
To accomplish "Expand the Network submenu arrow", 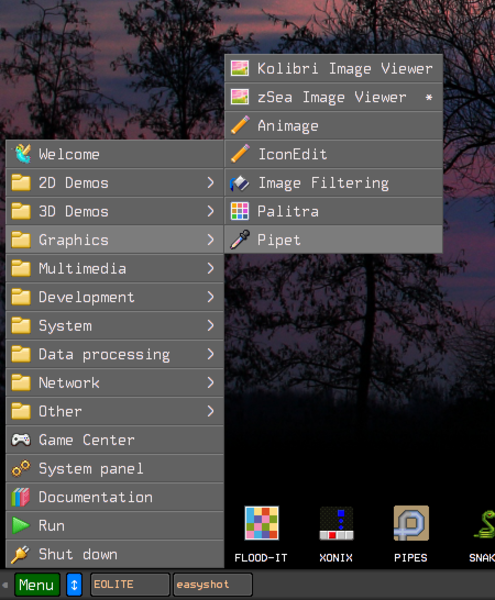I will click(x=210, y=383).
